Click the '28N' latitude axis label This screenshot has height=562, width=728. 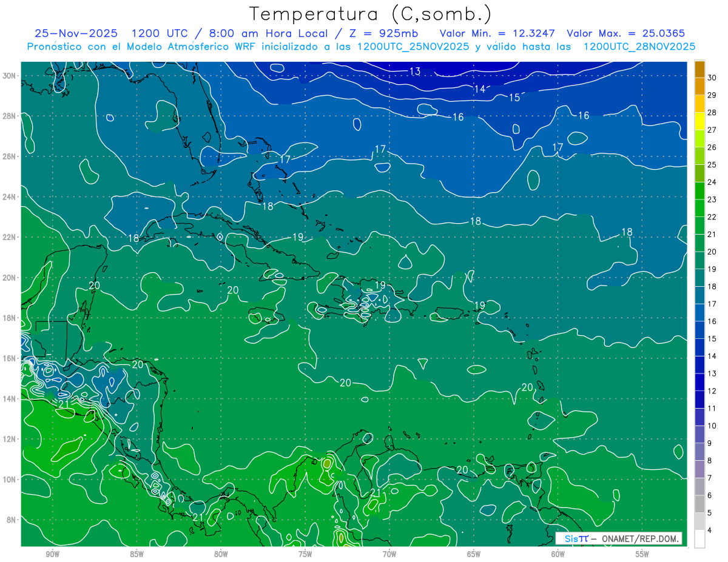tap(10, 116)
